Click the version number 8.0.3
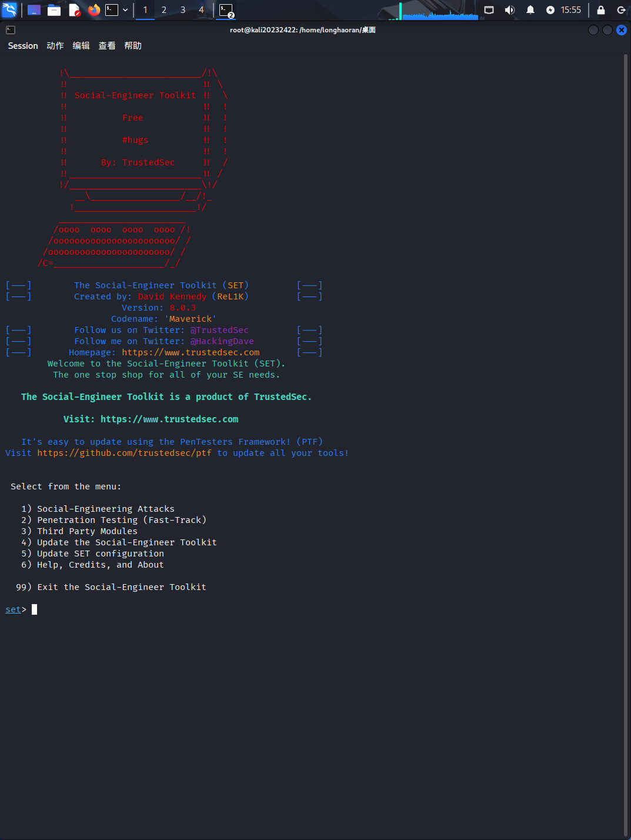This screenshot has height=840, width=631. tap(183, 308)
